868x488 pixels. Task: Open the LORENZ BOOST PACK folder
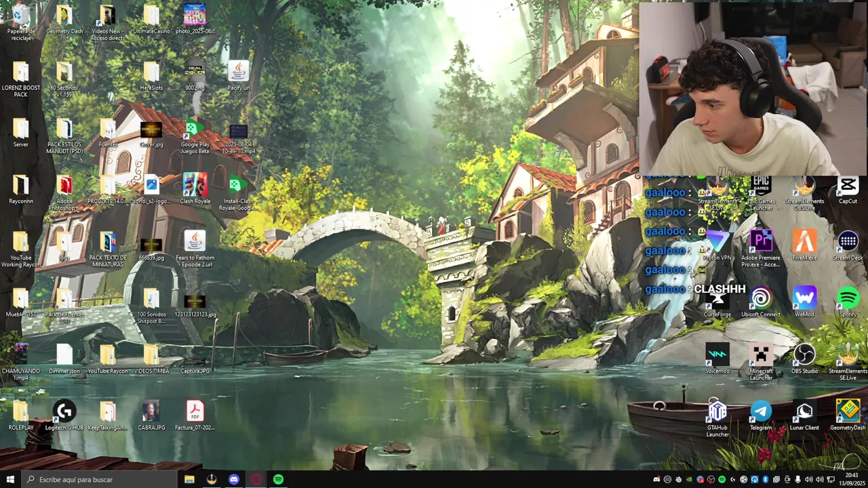pyautogui.click(x=21, y=79)
